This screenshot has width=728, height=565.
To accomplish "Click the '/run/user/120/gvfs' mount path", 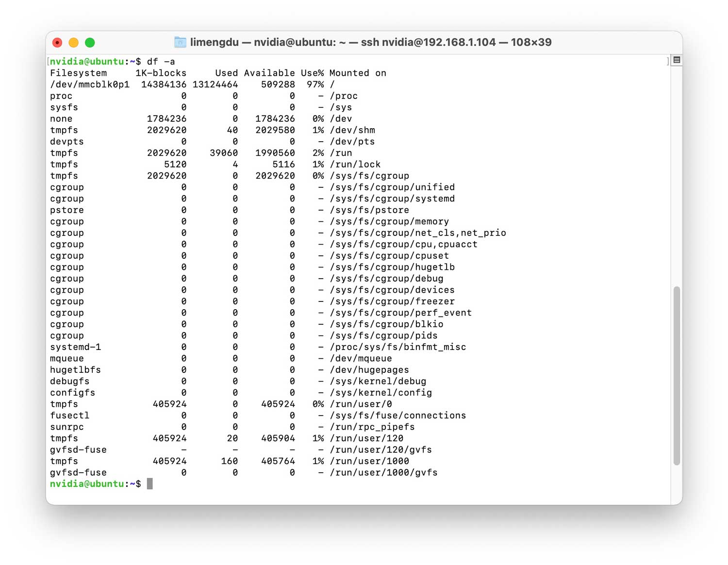I will [381, 450].
